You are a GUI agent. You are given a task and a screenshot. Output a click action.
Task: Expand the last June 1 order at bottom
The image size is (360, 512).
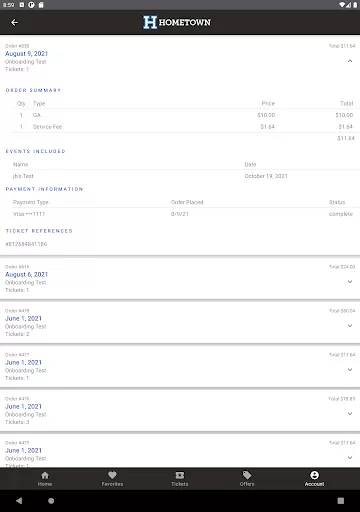tap(350, 458)
